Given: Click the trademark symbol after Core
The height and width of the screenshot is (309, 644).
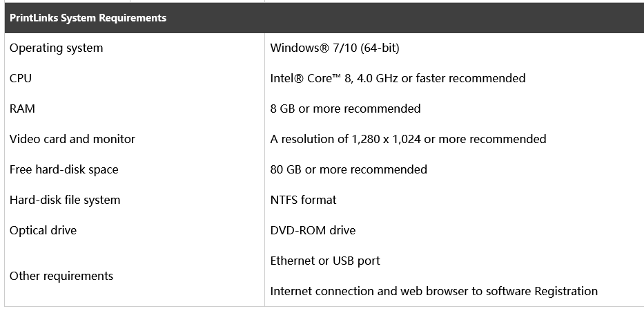Looking at the screenshot, I should [336, 76].
